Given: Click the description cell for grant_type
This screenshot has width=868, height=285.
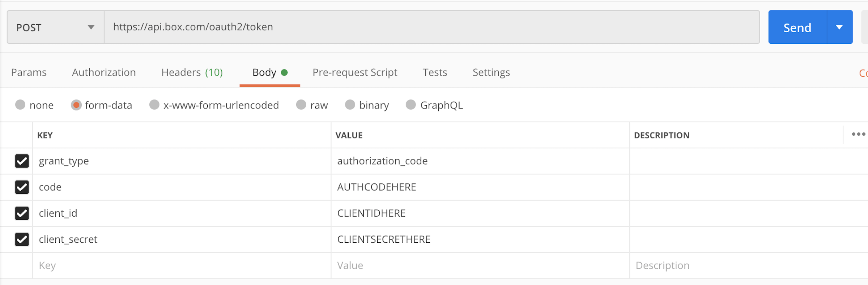Looking at the screenshot, I should [749, 161].
